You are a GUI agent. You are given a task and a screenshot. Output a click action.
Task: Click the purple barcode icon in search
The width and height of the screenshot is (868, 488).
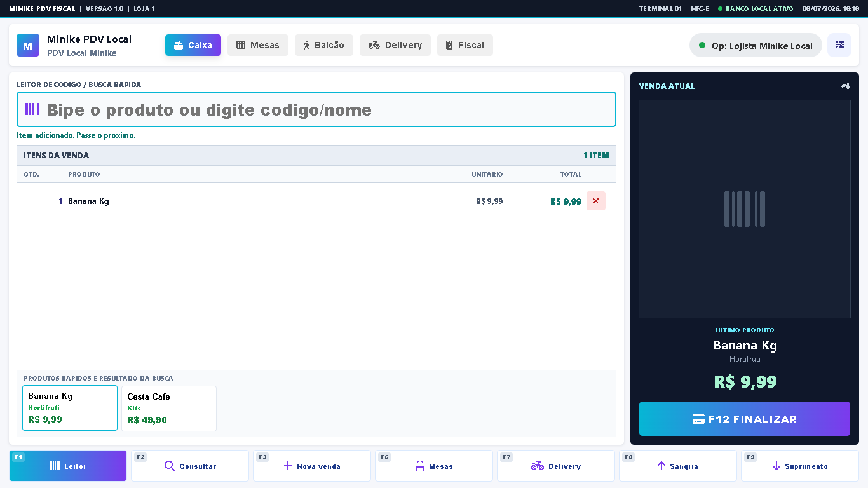coord(32,109)
